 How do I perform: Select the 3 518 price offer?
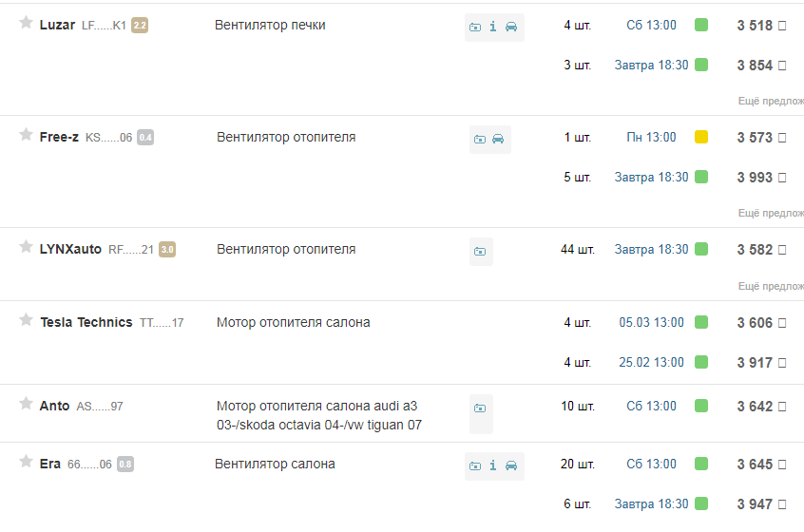755,26
